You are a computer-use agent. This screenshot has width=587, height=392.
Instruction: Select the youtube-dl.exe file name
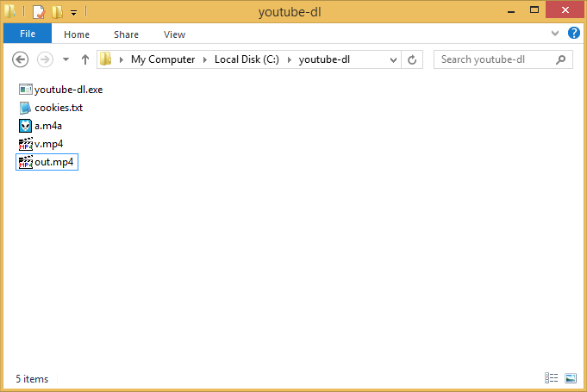[68, 90]
